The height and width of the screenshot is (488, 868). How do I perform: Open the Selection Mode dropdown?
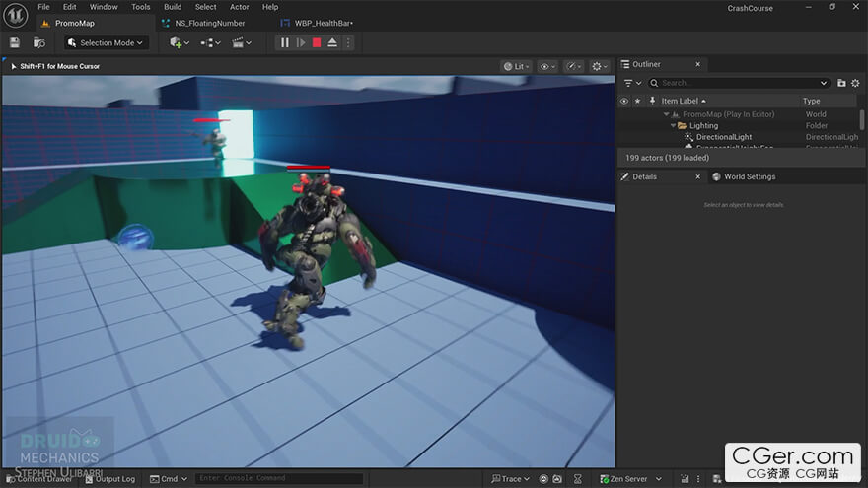[x=107, y=42]
